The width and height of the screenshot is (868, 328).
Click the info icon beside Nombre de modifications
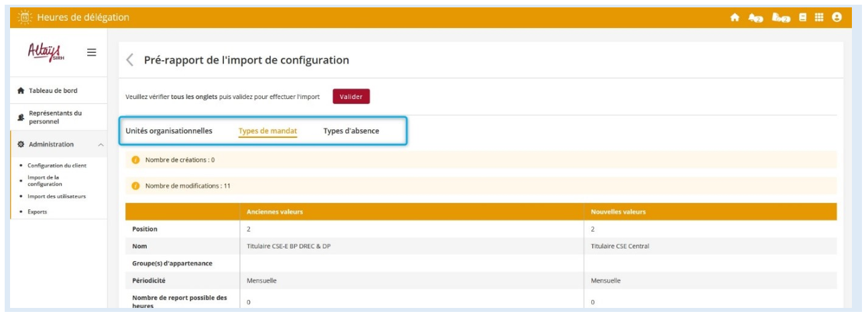coord(135,185)
